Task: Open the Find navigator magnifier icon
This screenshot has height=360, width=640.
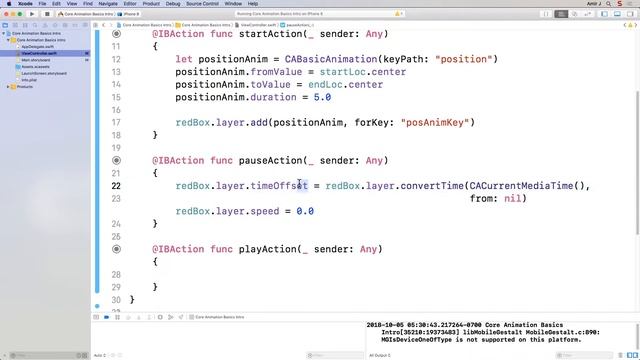Action: coord(35,25)
